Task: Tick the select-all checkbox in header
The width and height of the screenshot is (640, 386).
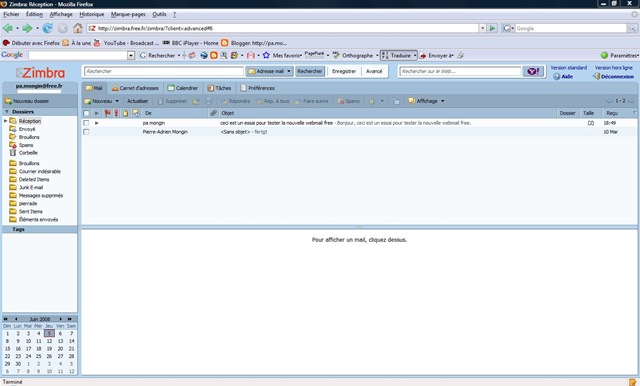Action: [x=86, y=113]
